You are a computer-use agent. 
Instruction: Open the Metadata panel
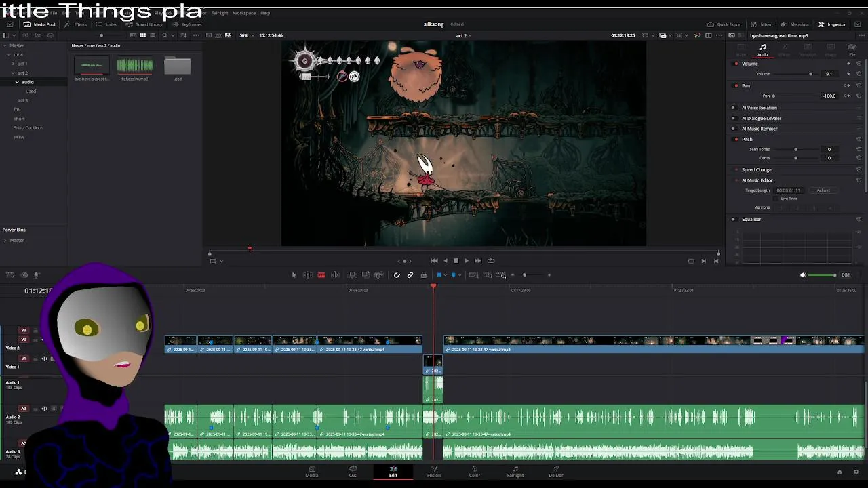pyautogui.click(x=795, y=24)
